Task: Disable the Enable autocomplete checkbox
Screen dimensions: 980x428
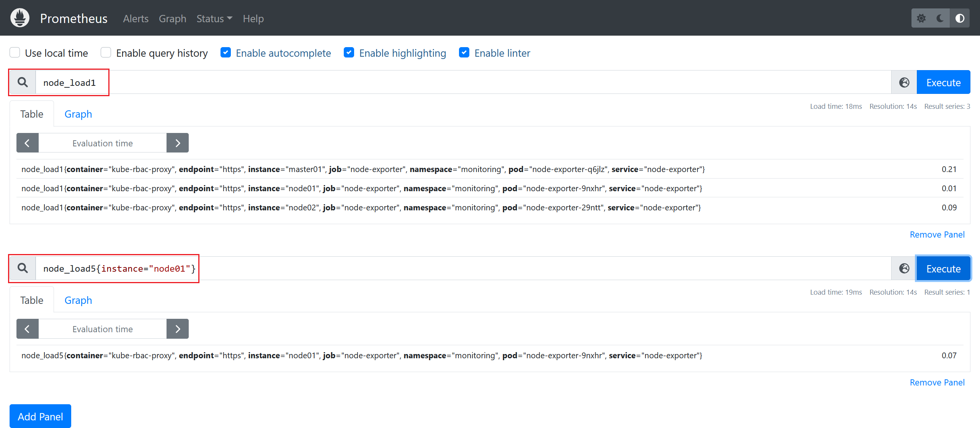Action: [226, 52]
